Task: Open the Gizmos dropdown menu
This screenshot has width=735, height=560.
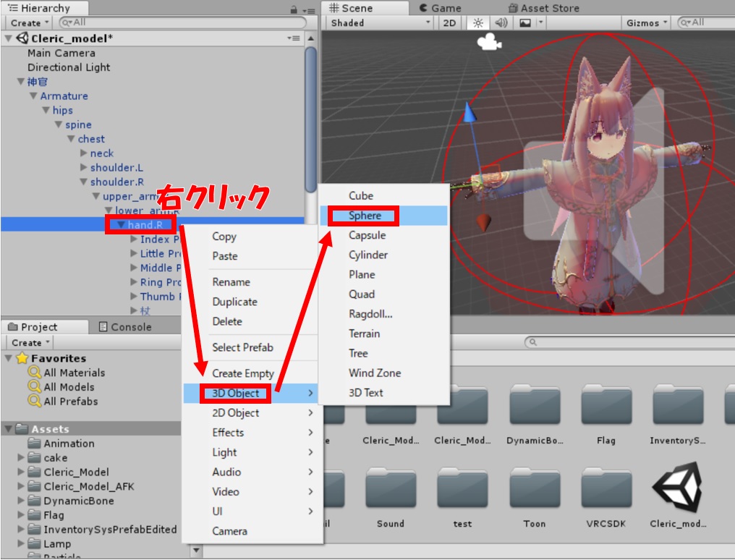Action: coord(647,23)
